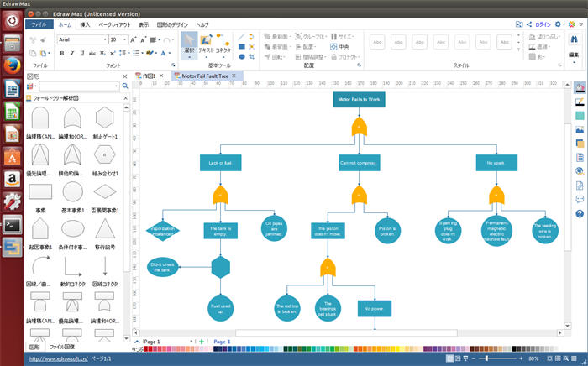This screenshot has width=588, height=366.
Task: Toggle bold formatting
Action: pos(62,53)
